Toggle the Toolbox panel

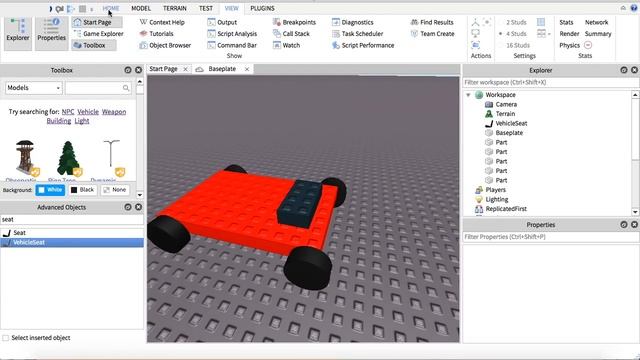[x=94, y=45]
